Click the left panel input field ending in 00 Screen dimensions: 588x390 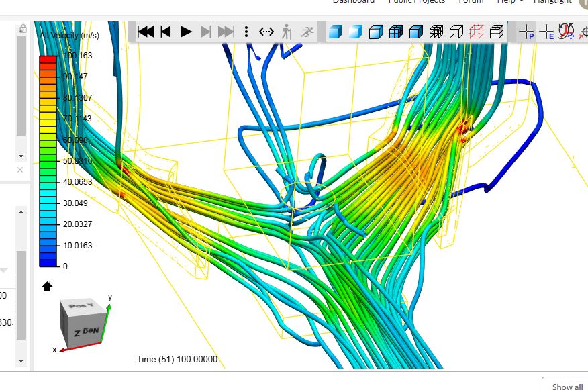click(x=7, y=295)
